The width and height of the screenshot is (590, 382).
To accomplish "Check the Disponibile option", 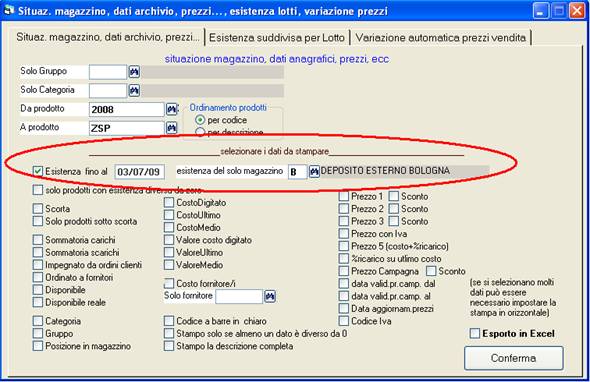I will click(x=38, y=290).
